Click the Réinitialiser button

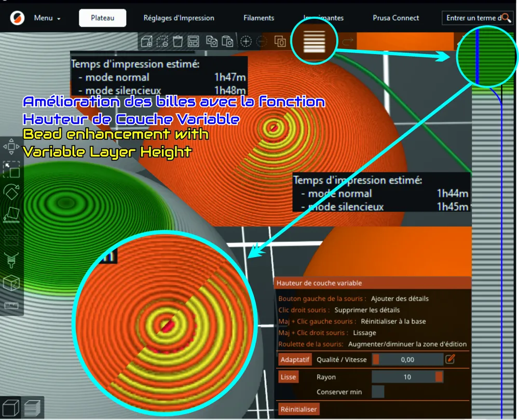tap(298, 409)
